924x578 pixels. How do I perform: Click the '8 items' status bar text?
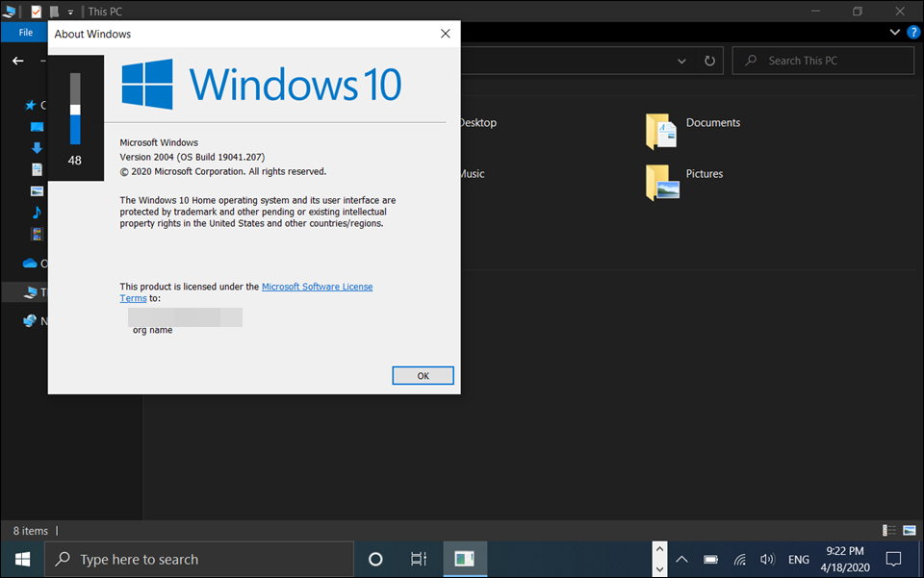31,531
